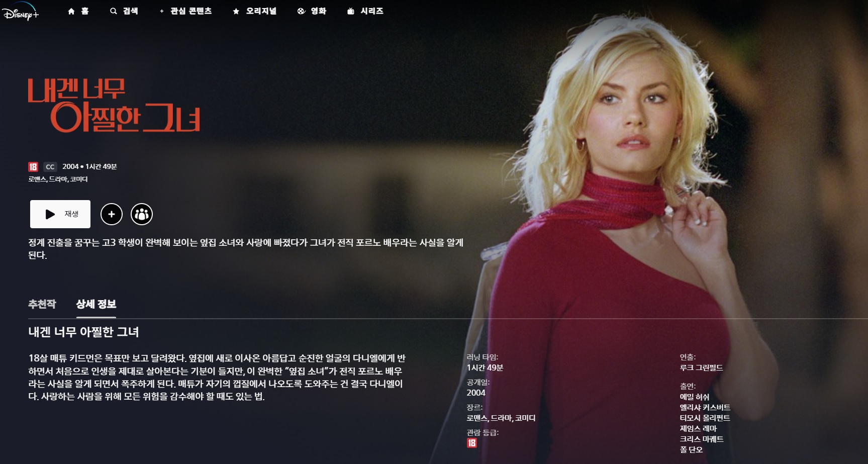Click genre text 로맨스, 드라마, 코미디 under year
Screen dimensions: 868x464
point(58,179)
